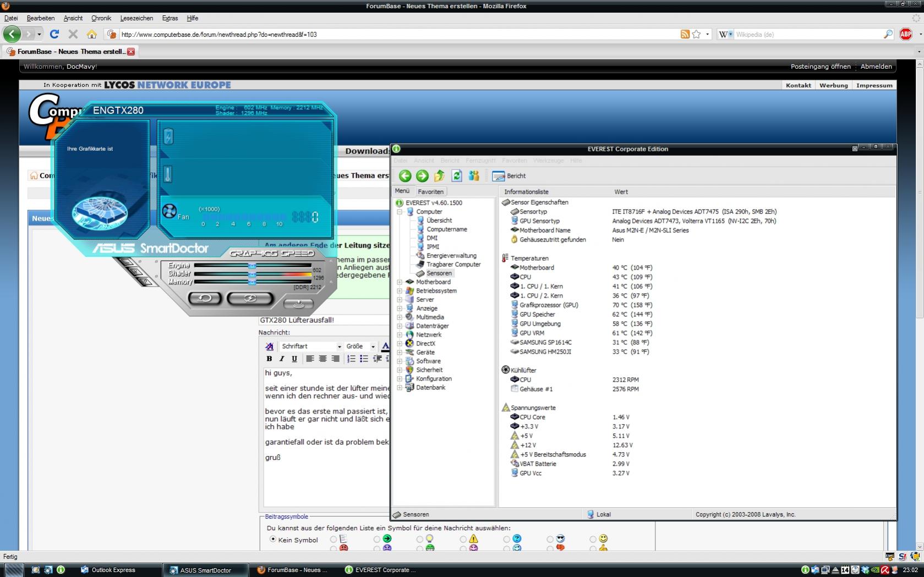Go forward in EVEREST with the green right arrow
924x577 pixels.
click(x=422, y=175)
